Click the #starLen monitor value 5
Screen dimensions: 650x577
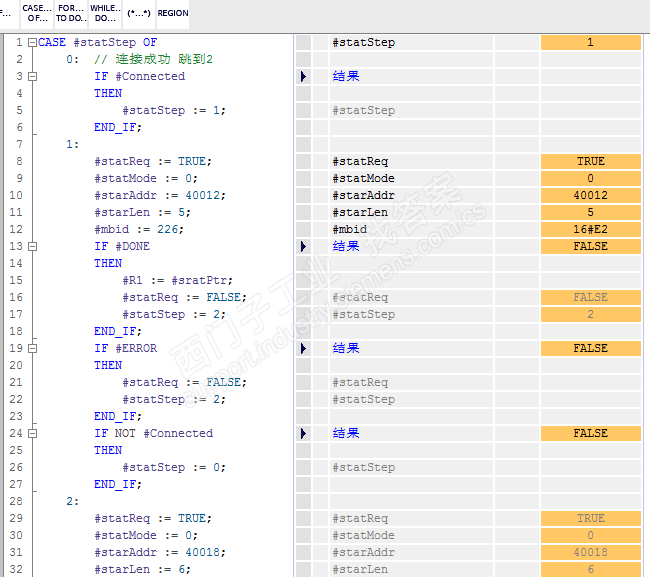[591, 212]
